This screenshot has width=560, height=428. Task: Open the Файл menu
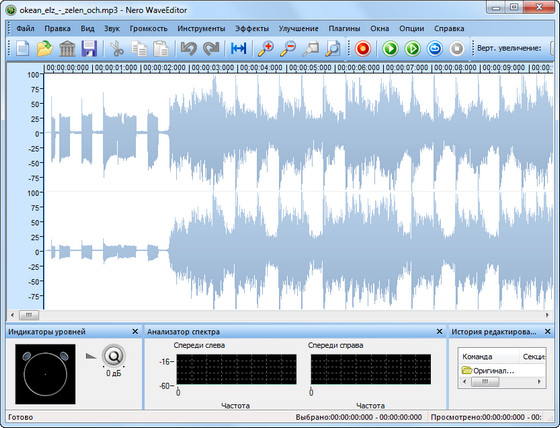pos(25,29)
